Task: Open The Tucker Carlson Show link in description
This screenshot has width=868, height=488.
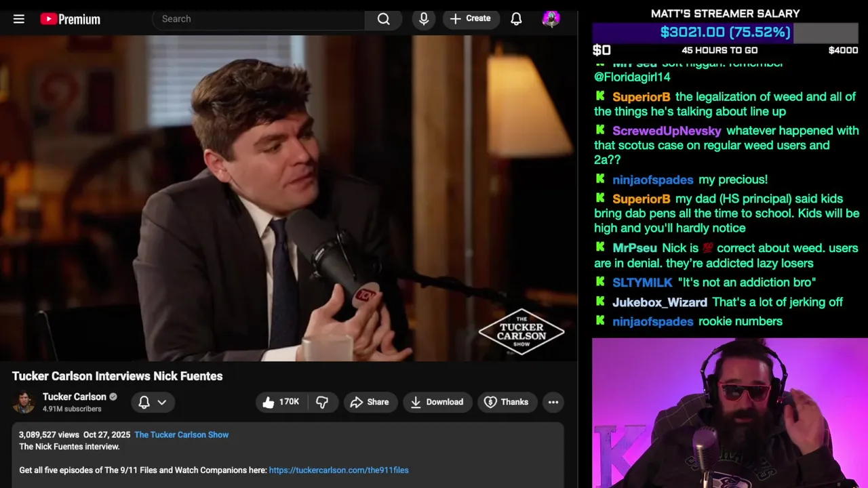Action: pyautogui.click(x=181, y=434)
